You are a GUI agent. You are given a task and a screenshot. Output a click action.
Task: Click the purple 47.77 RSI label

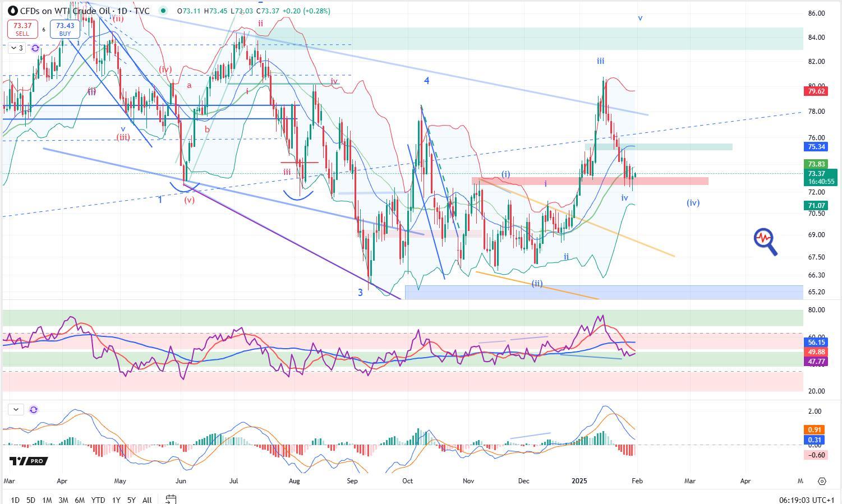pyautogui.click(x=816, y=362)
